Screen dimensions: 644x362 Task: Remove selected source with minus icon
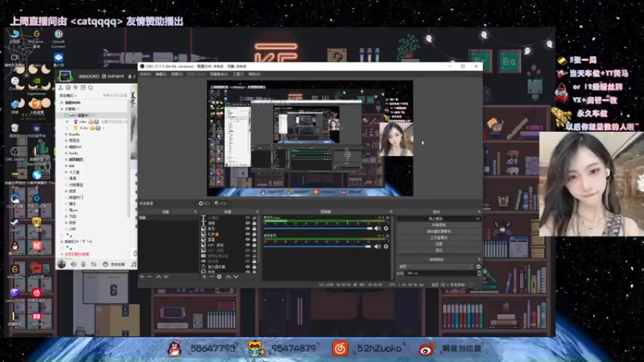(x=212, y=277)
